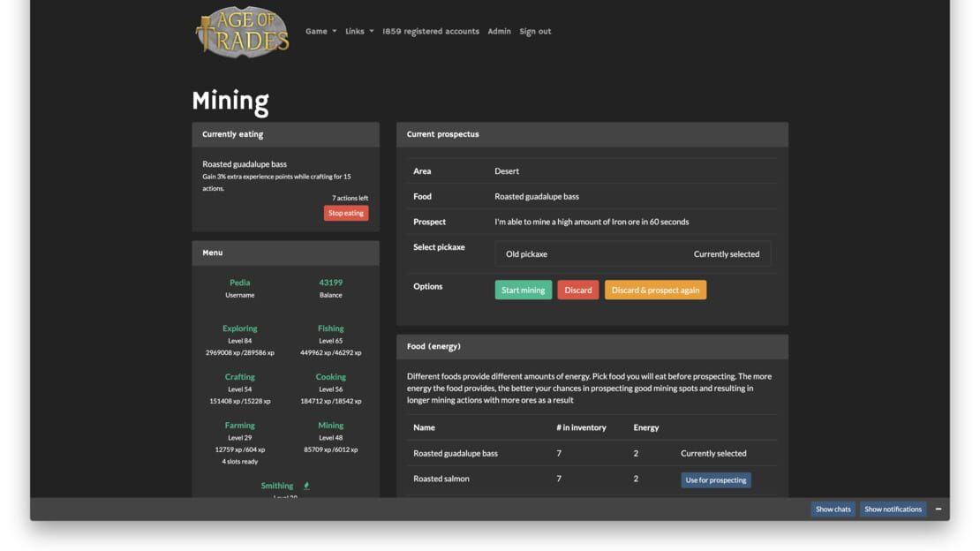The image size is (980, 551).
Task: Click the '# in inventory' column header
Action: (x=581, y=427)
